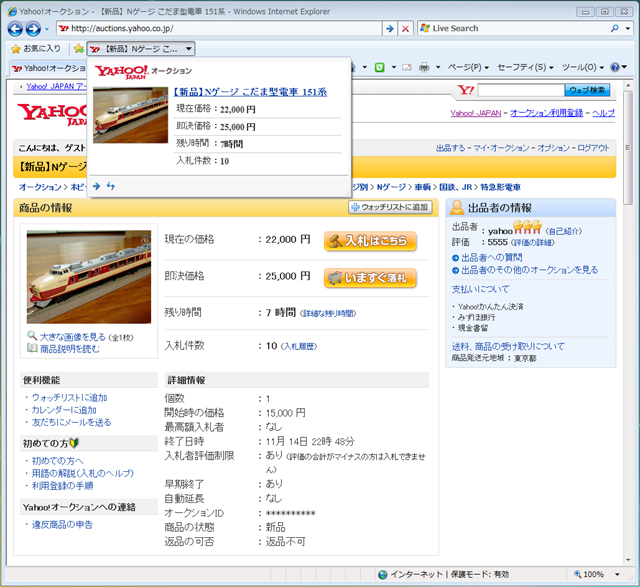
Task: Click the Yahoo JAPAN link at top right
Action: [x=476, y=113]
